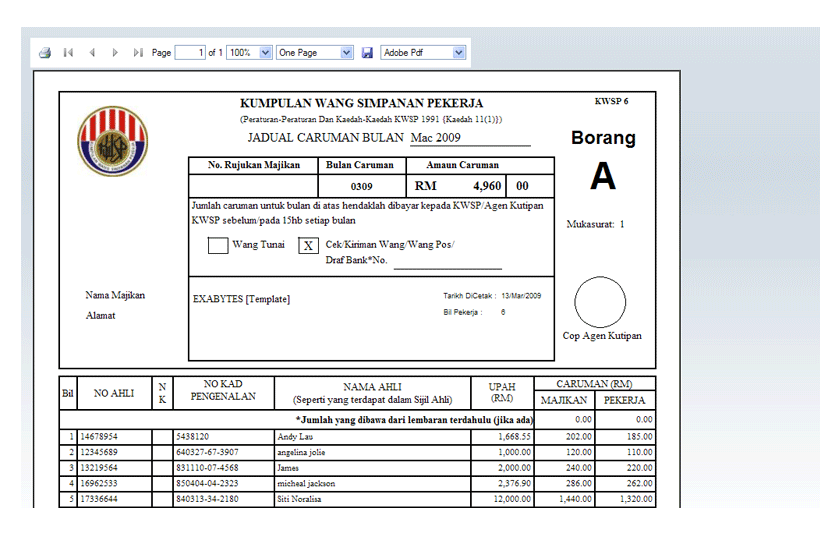Image resolution: width=820 pixels, height=559 pixels.
Task: Click the NO AHLI column header
Action: coord(114,393)
